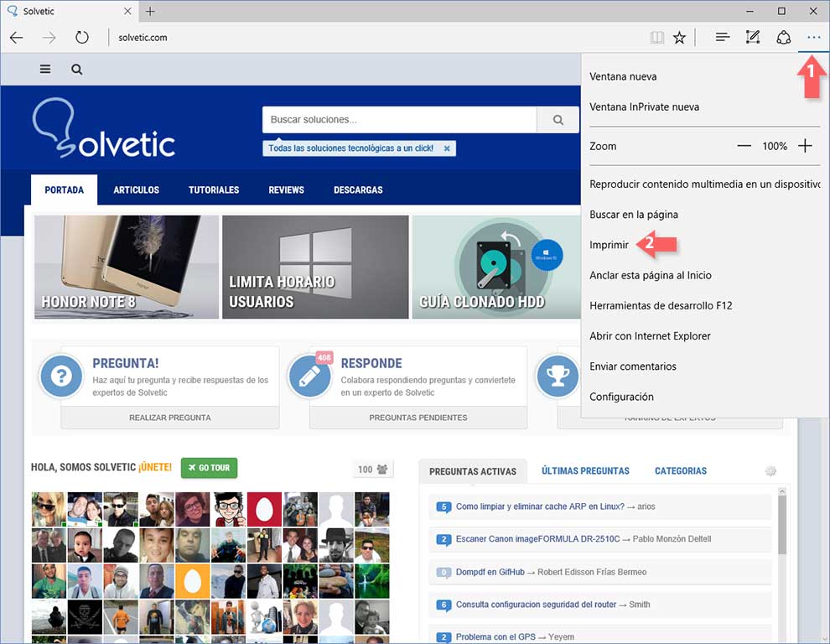Click the questions list scrollbar thumb
The image size is (830, 644).
(x=782, y=526)
